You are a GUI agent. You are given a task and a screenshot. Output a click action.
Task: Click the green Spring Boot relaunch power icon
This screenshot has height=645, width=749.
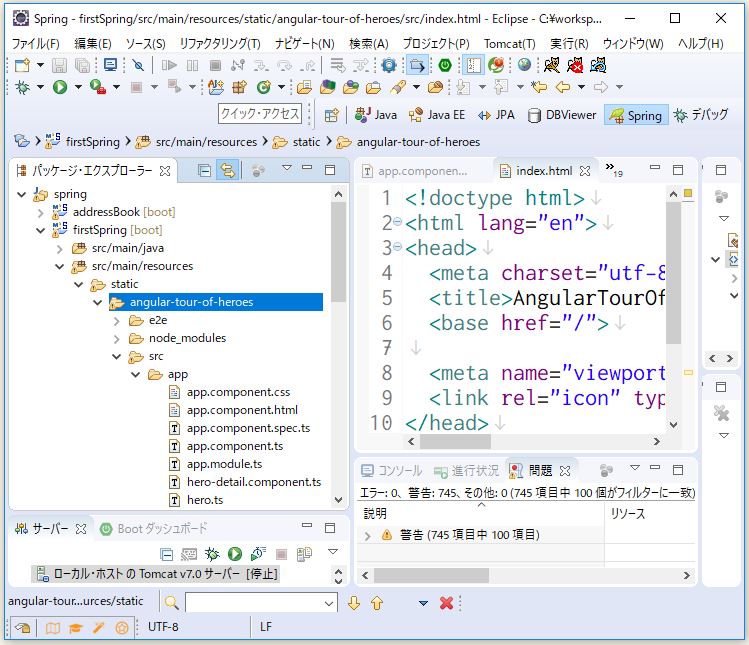pyautogui.click(x=445, y=65)
